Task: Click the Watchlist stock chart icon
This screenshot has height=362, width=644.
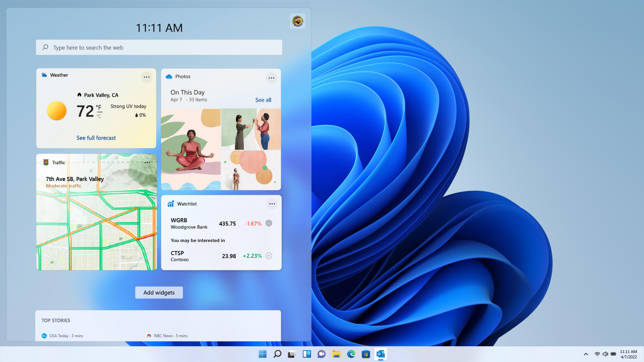Action: point(171,204)
